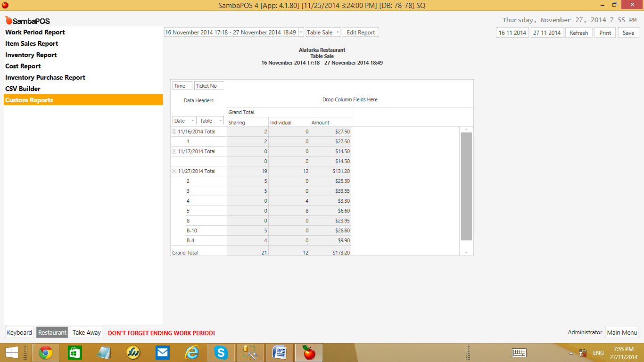Image resolution: width=644 pixels, height=362 pixels.
Task: Select Inventory Purchase Report in the sidebar
Action: pos(45,77)
